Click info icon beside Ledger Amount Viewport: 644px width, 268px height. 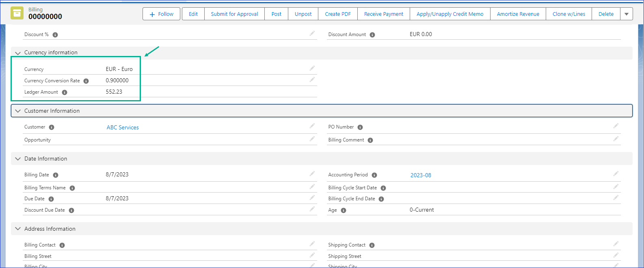point(65,92)
